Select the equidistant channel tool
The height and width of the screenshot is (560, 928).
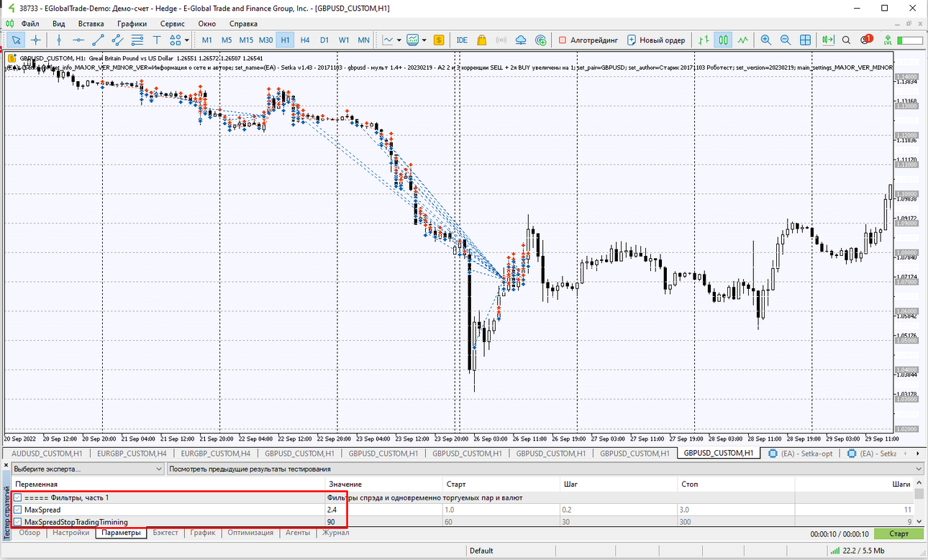117,40
